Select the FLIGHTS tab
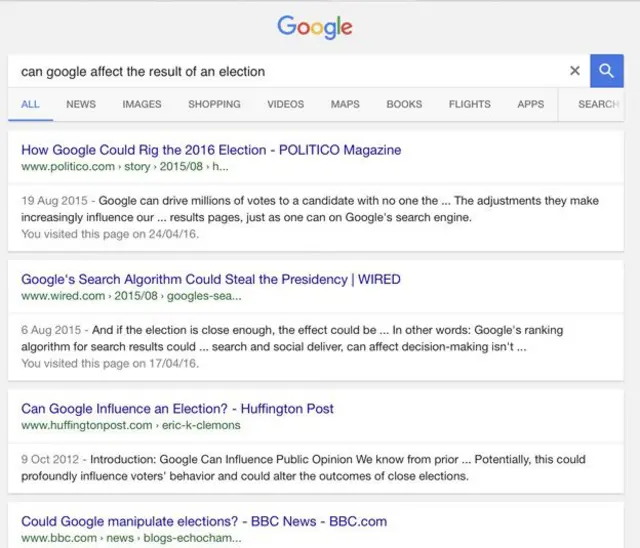The height and width of the screenshot is (548, 640). click(469, 104)
